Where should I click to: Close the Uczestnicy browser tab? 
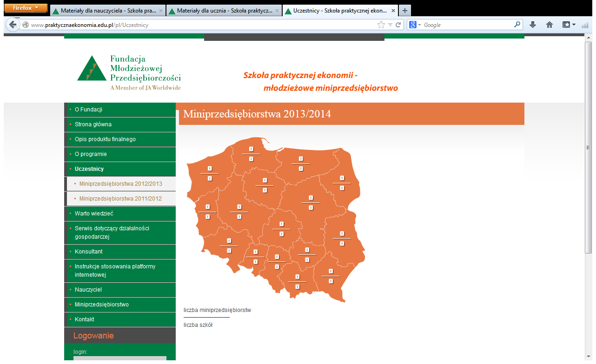(x=393, y=10)
